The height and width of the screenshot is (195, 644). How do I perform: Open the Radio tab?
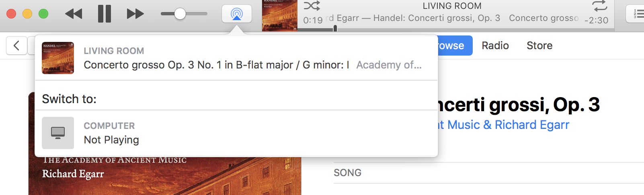(x=495, y=46)
